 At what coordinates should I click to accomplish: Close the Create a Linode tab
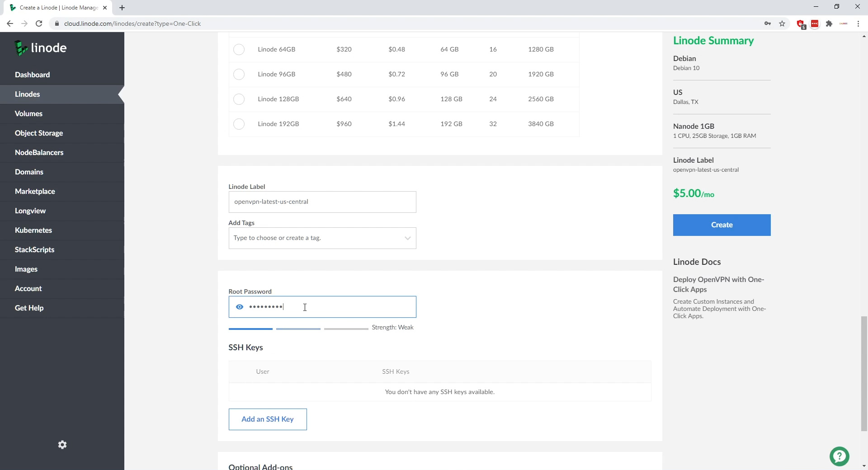pos(105,8)
